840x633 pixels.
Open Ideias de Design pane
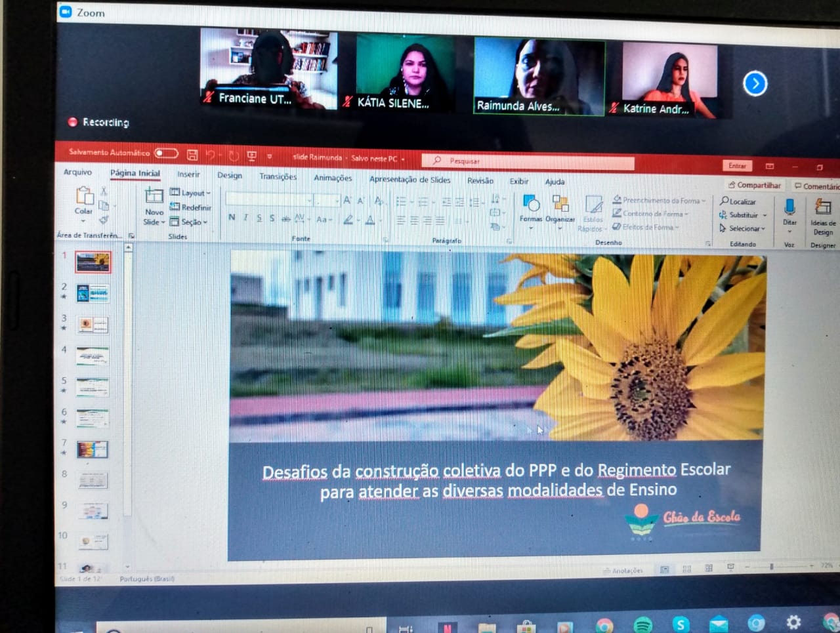pos(822,209)
